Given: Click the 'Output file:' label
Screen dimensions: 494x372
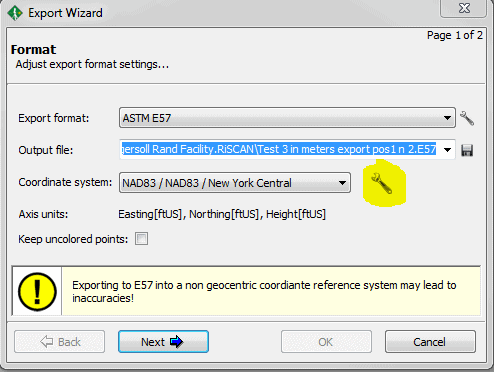Looking at the screenshot, I should [x=46, y=150].
